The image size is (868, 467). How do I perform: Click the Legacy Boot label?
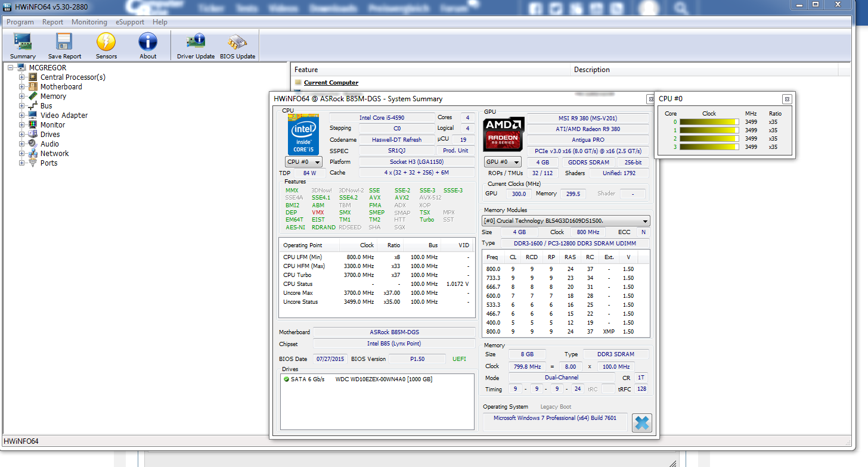556,407
